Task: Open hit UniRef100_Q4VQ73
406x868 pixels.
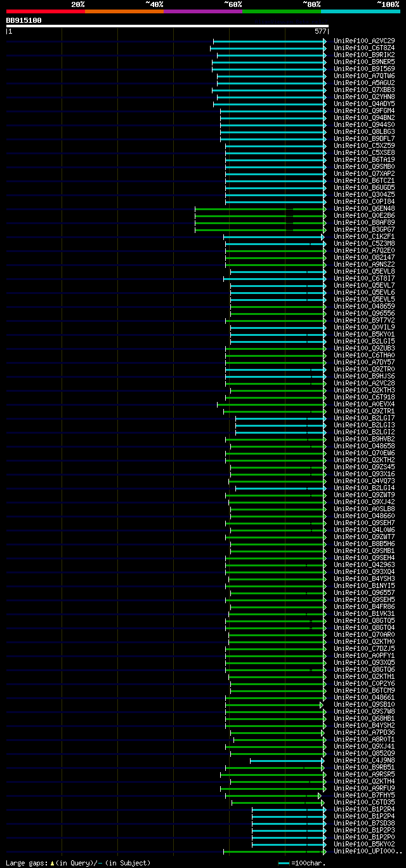Action: tap(364, 481)
